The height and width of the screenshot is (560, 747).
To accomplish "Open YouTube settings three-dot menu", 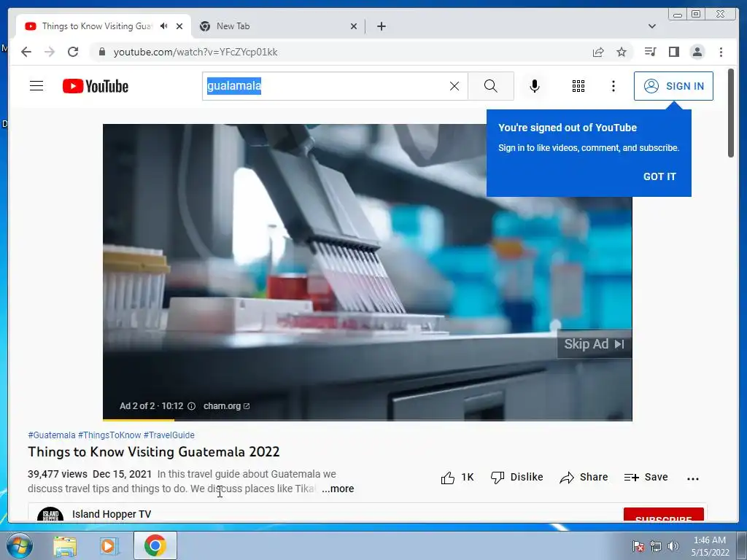I will (x=614, y=86).
